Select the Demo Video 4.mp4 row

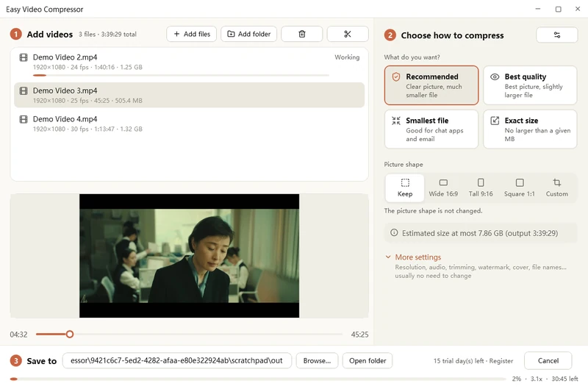[x=190, y=124]
